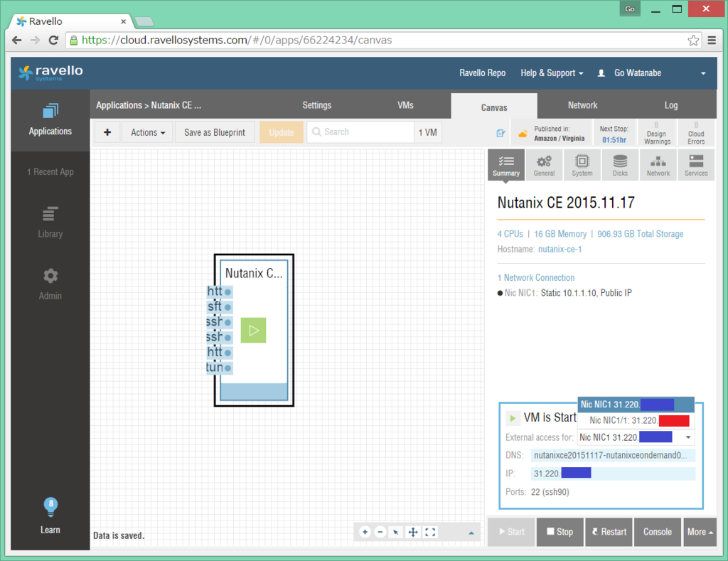This screenshot has height=561, width=728.
Task: Click the green play button on the VM
Action: [254, 330]
